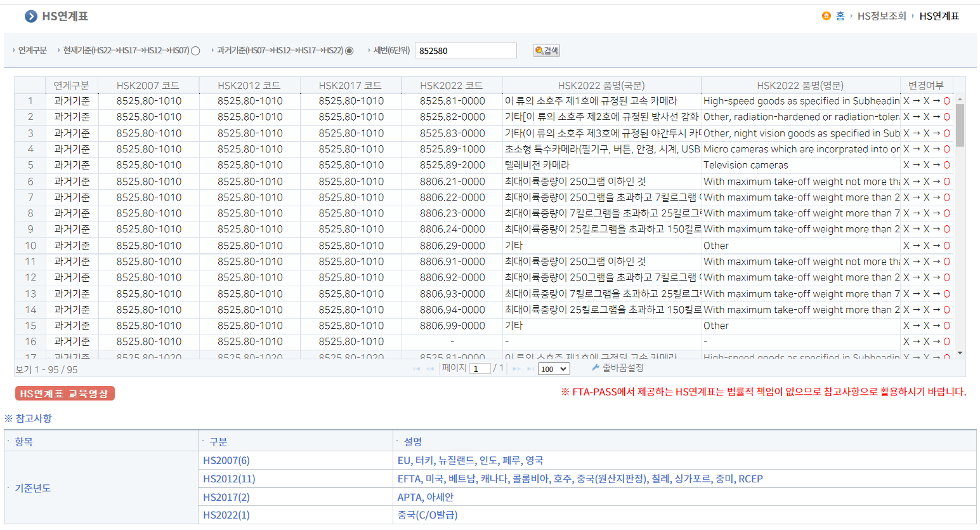The height and width of the screenshot is (530, 980).
Task: Click 'EU, 터키, 뉴질랜드, 인도, 페루, 영국' description
Action: pyautogui.click(x=470, y=460)
